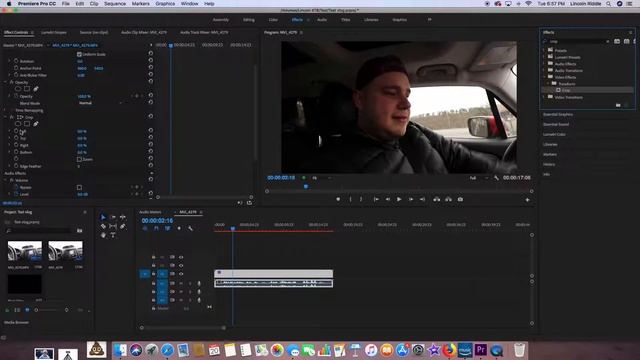Toggle the Volume Bypass checkbox

[x=79, y=187]
